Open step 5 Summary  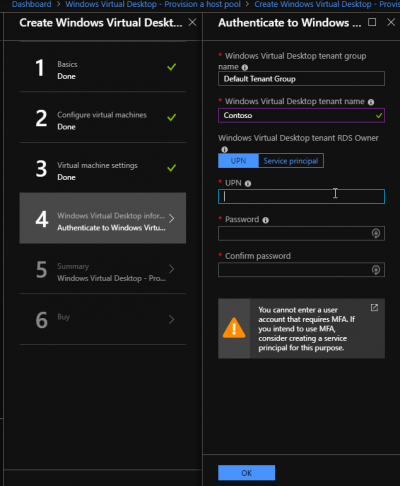(x=103, y=269)
